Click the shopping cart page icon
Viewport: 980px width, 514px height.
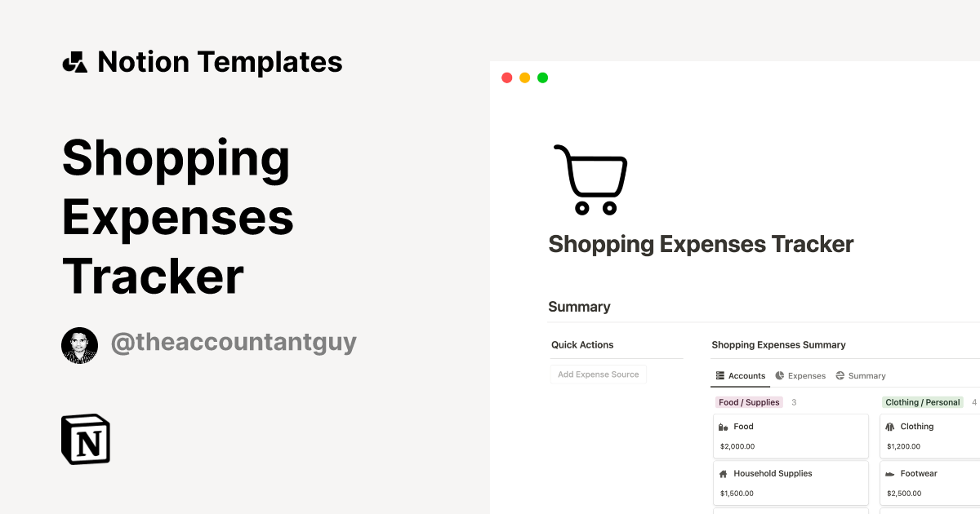click(x=590, y=178)
